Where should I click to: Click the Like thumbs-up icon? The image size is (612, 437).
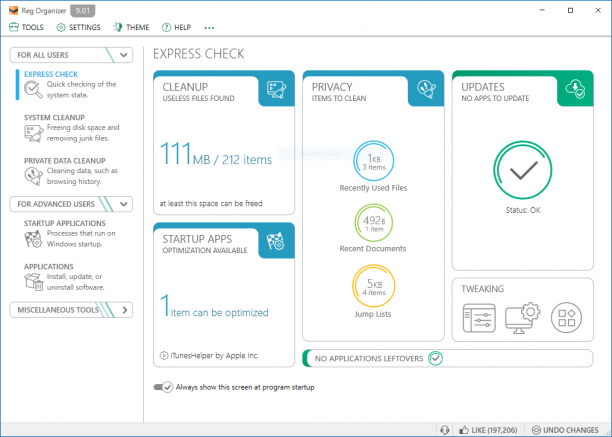[x=464, y=430]
